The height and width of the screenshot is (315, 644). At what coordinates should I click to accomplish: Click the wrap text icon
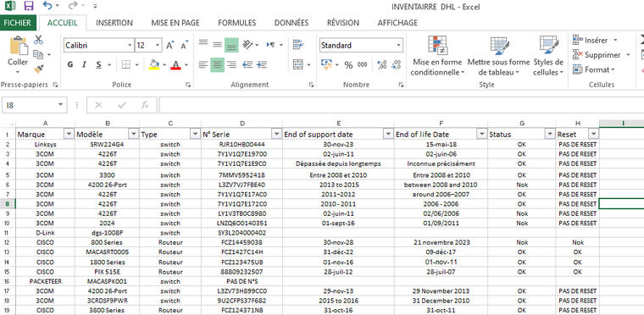pos(298,44)
